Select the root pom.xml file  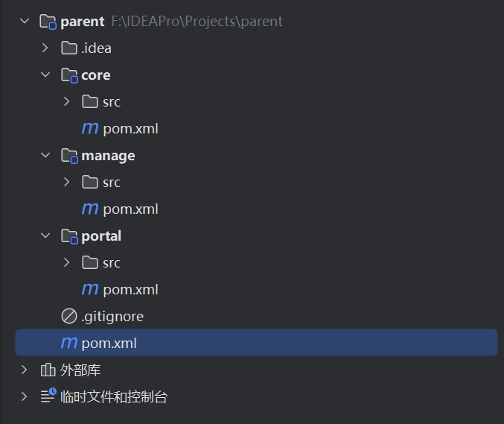(257, 343)
